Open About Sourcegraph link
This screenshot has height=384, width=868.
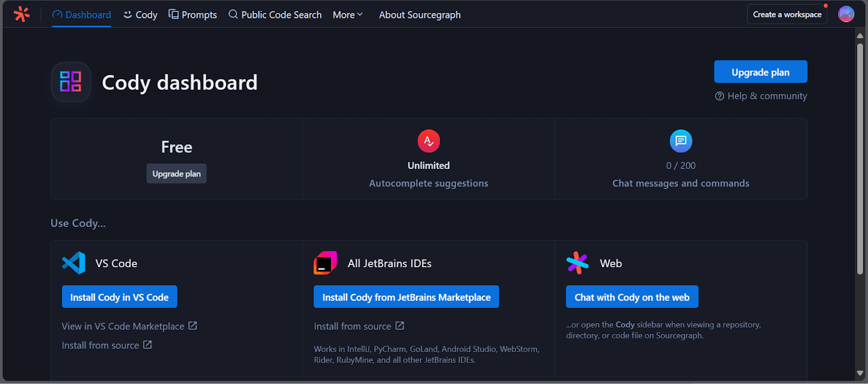(420, 15)
